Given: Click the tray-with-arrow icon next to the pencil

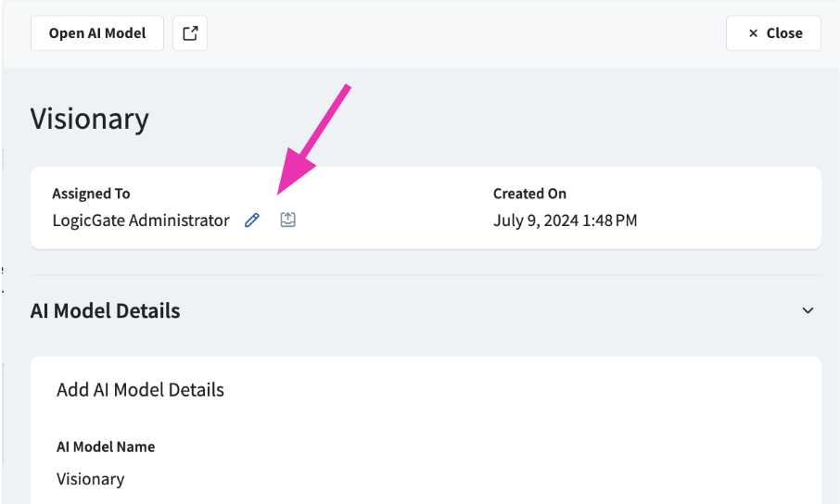Looking at the screenshot, I should [288, 220].
